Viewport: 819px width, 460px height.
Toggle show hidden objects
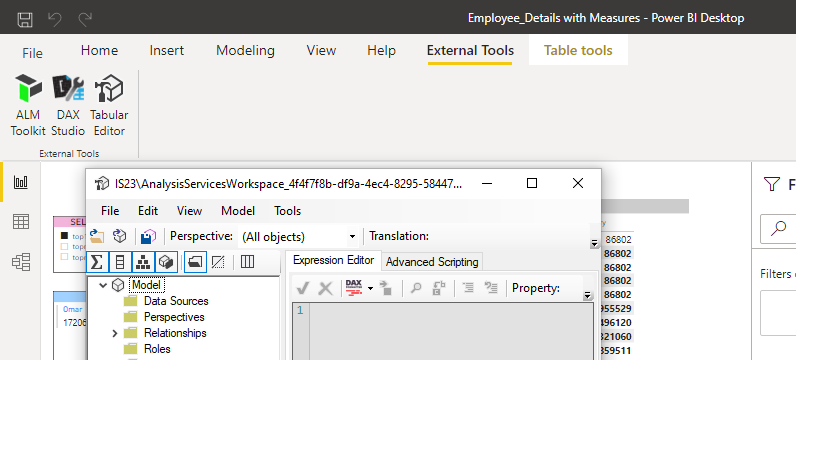pyautogui.click(x=218, y=262)
